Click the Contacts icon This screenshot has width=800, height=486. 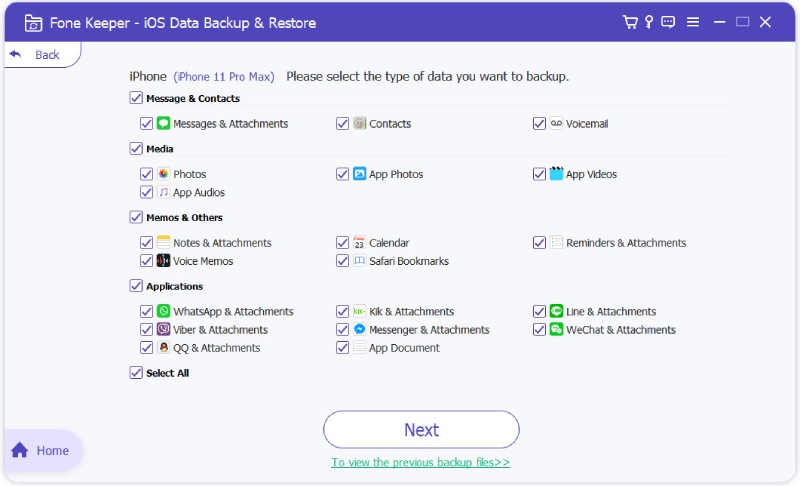pos(360,123)
